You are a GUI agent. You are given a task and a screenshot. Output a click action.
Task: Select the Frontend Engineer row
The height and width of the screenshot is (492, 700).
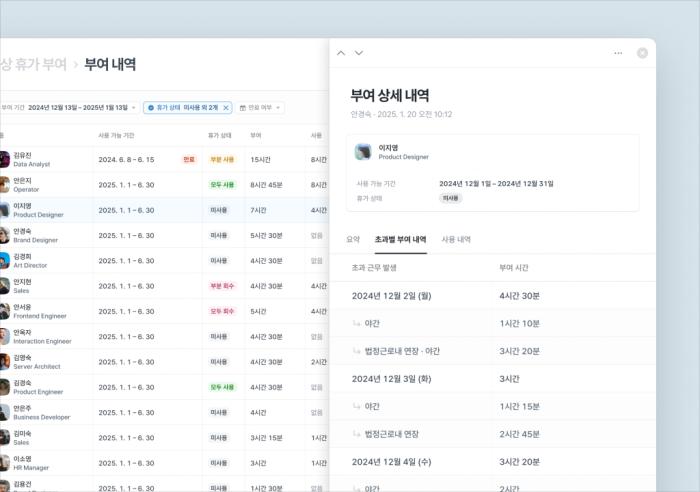pyautogui.click(x=164, y=311)
